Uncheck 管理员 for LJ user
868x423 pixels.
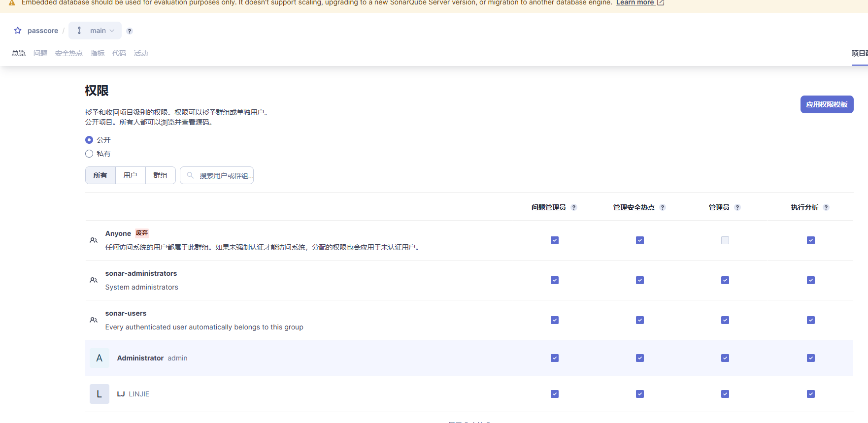(725, 394)
